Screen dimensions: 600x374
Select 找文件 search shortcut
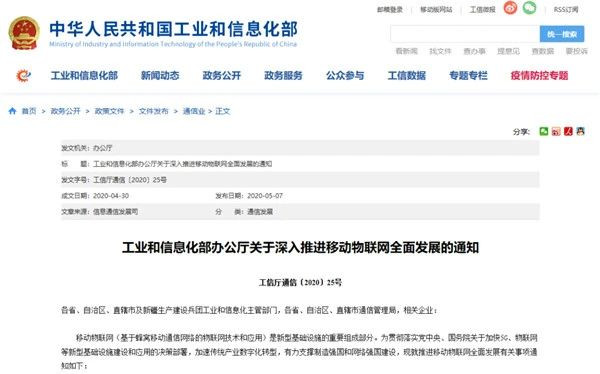click(x=440, y=51)
